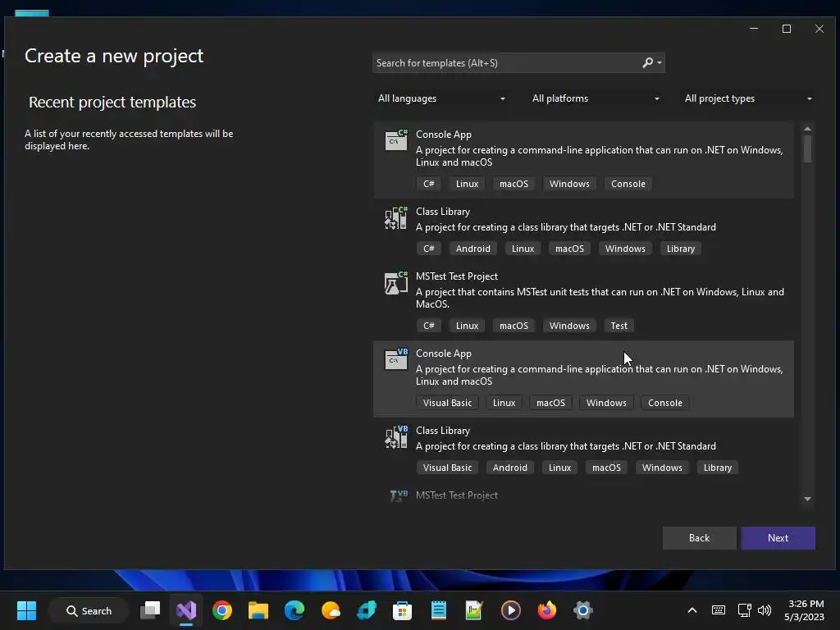Click Linux tag on VB Console App

click(x=504, y=403)
